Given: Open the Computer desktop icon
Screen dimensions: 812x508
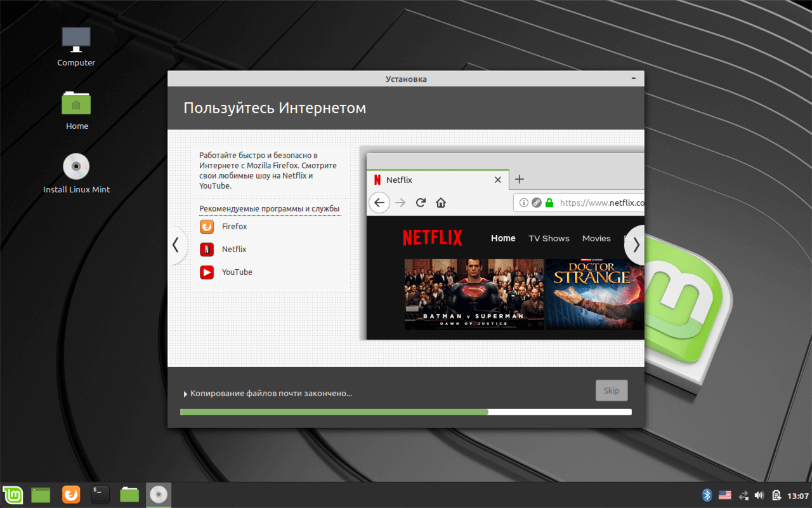Looking at the screenshot, I should (x=76, y=46).
